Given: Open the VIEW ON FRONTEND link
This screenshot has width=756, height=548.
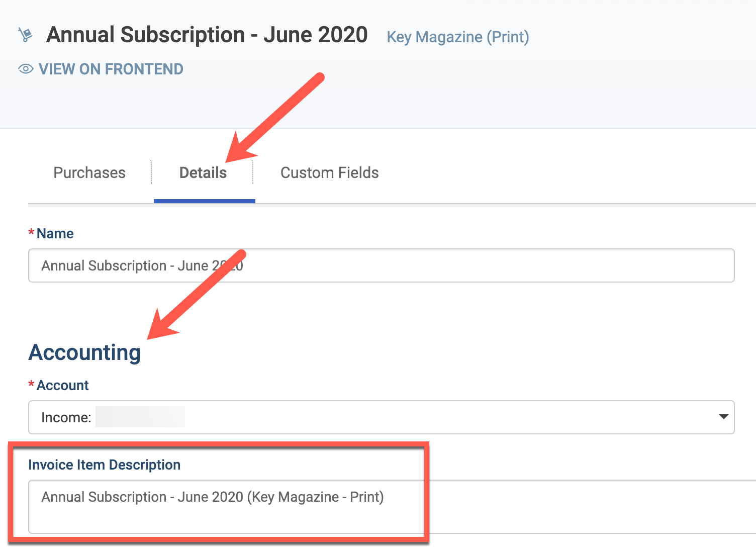Looking at the screenshot, I should pos(111,69).
